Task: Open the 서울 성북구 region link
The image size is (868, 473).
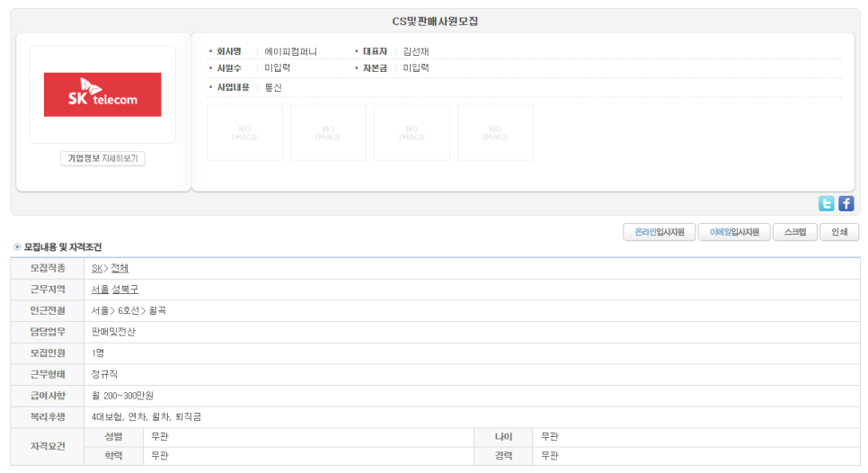Action: point(115,290)
